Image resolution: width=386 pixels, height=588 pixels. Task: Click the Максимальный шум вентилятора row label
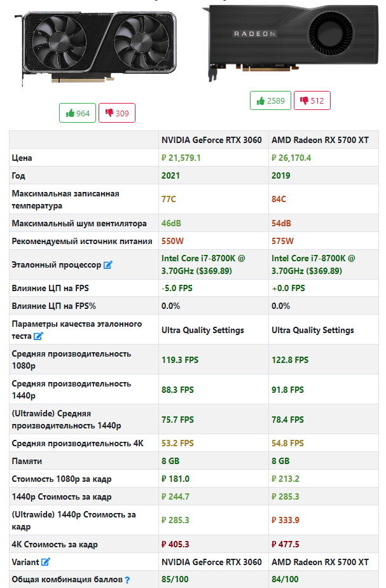(x=79, y=223)
